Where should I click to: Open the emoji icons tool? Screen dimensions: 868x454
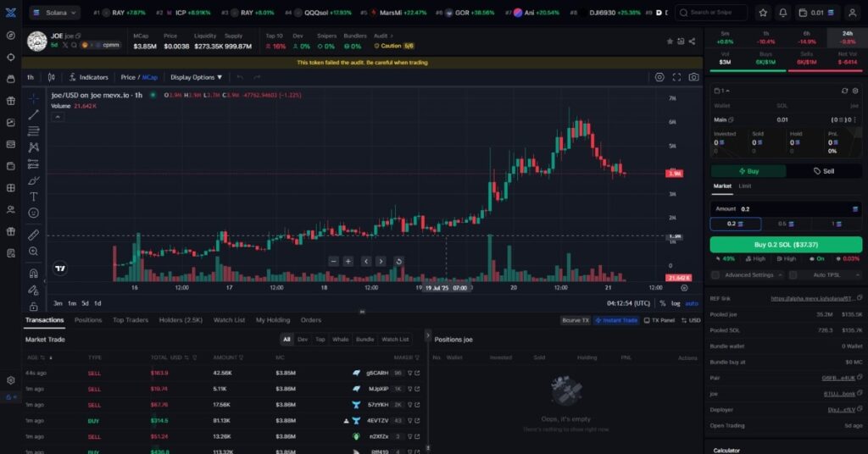click(x=34, y=213)
